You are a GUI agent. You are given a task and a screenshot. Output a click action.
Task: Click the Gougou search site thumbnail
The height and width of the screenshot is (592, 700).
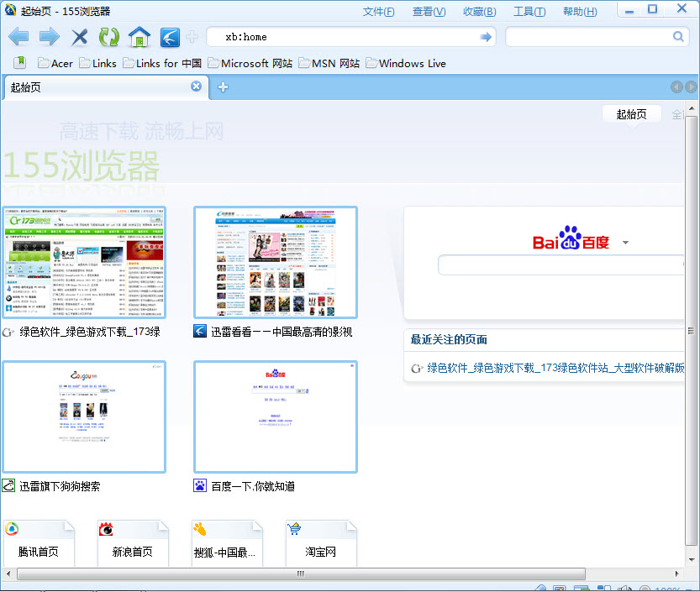(x=84, y=416)
